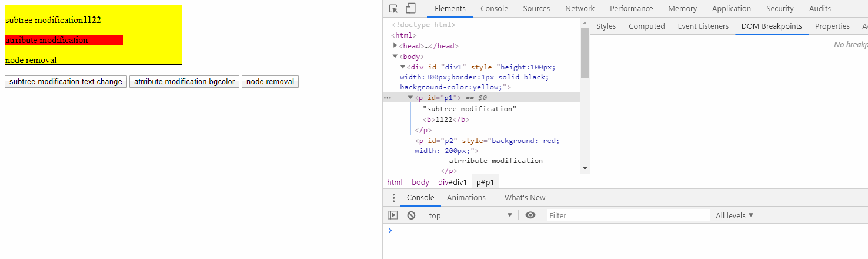
Task: Open the Computed styles tab
Action: [646, 26]
